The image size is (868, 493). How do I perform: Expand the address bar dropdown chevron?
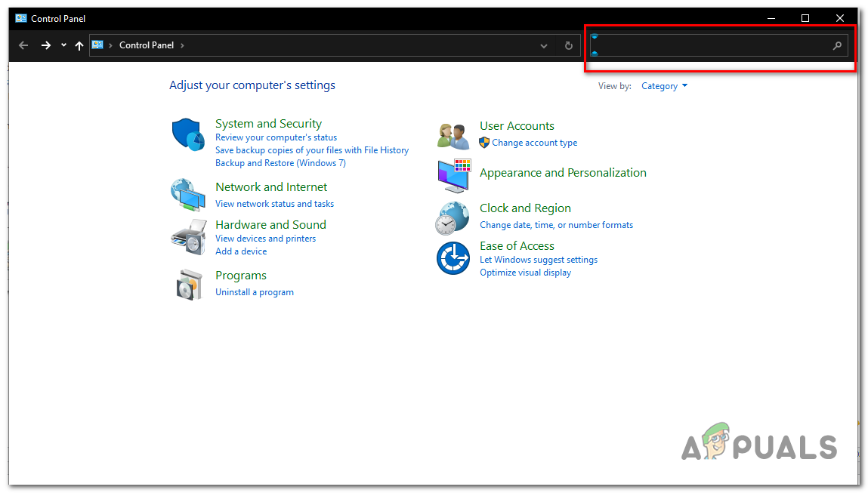click(543, 45)
